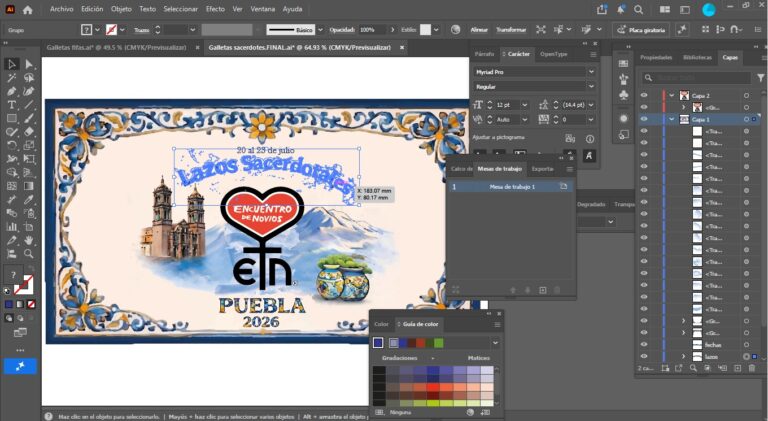Switch to the Galletas fifas.ai document tab
This screenshot has height=421, width=768.
click(117, 47)
